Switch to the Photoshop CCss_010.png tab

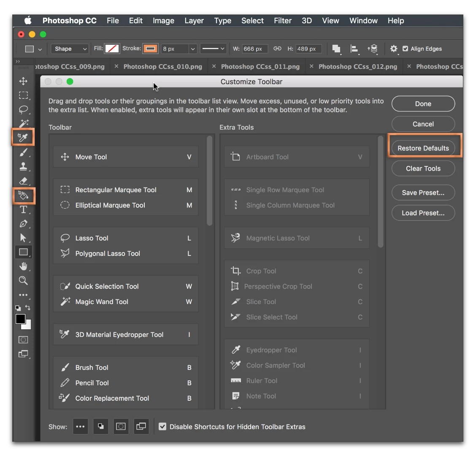click(x=163, y=67)
